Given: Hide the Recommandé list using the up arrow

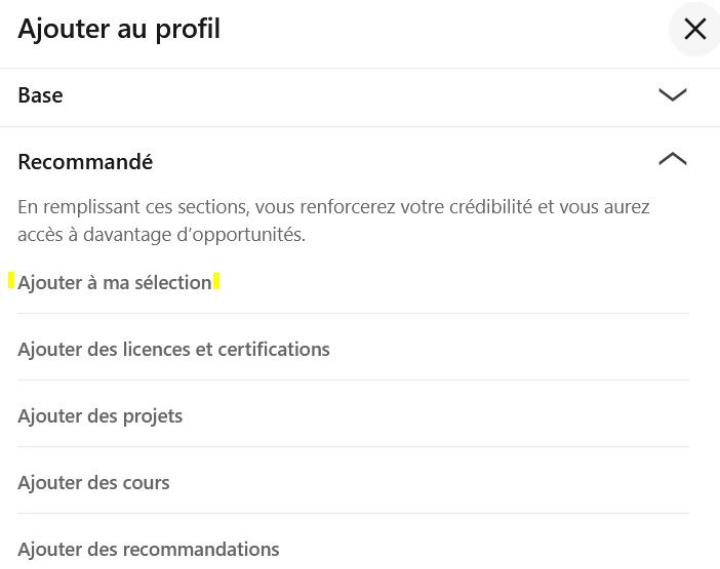Looking at the screenshot, I should (673, 159).
